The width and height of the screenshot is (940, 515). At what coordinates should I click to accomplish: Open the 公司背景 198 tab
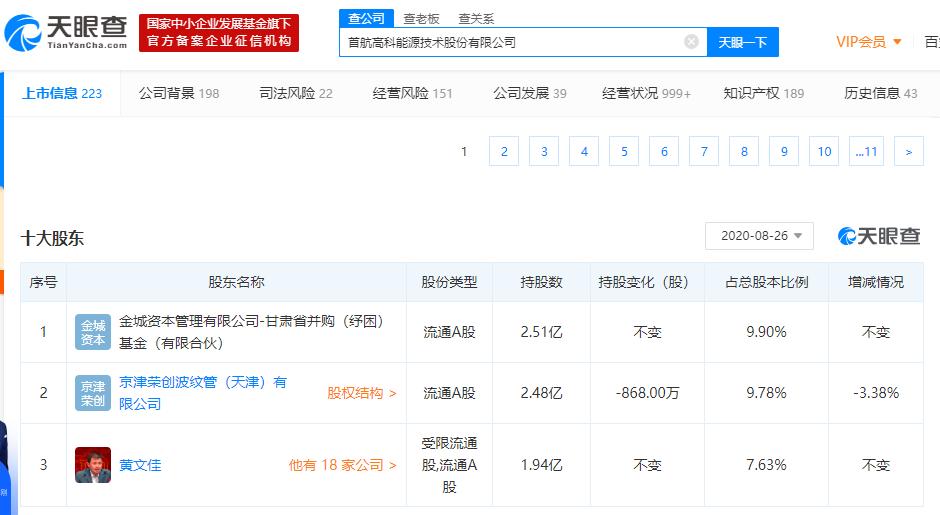[x=179, y=94]
